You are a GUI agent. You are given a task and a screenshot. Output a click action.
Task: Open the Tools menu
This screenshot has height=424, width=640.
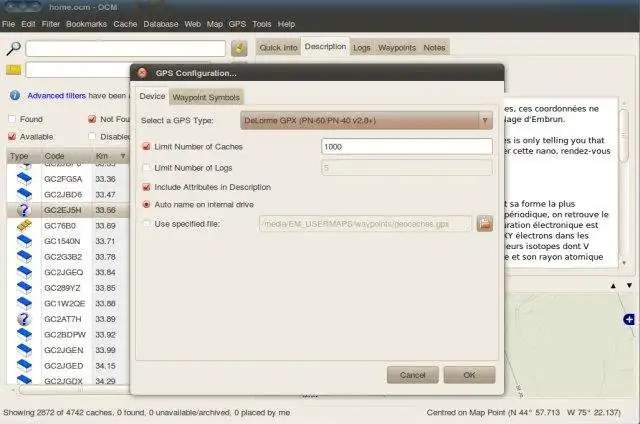[x=262, y=24]
